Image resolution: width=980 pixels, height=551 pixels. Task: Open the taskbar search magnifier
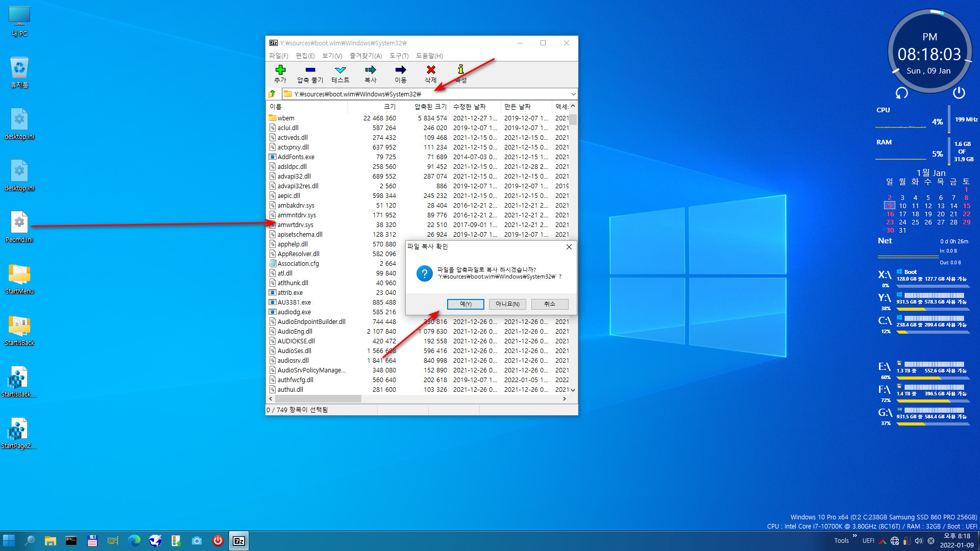30,541
